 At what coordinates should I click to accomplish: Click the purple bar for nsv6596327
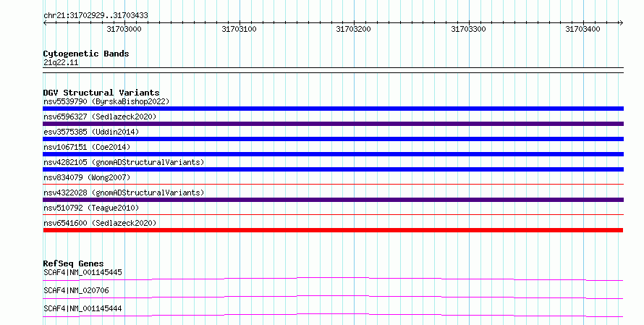pyautogui.click(x=333, y=124)
